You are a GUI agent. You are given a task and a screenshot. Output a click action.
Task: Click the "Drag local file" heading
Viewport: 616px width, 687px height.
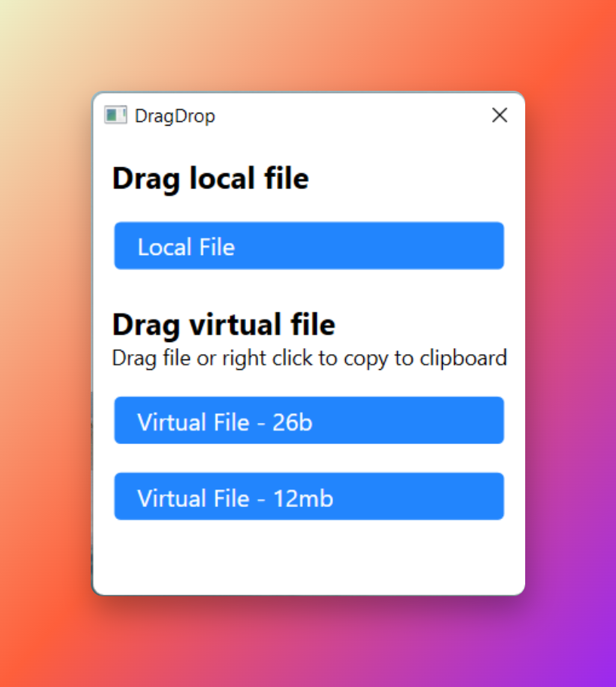[x=210, y=179]
